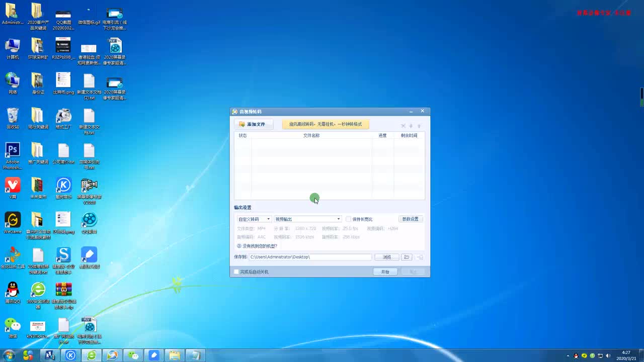This screenshot has height=362, width=644.
Task: Expand the 视频输出 output type dropdown
Action: pos(307,219)
